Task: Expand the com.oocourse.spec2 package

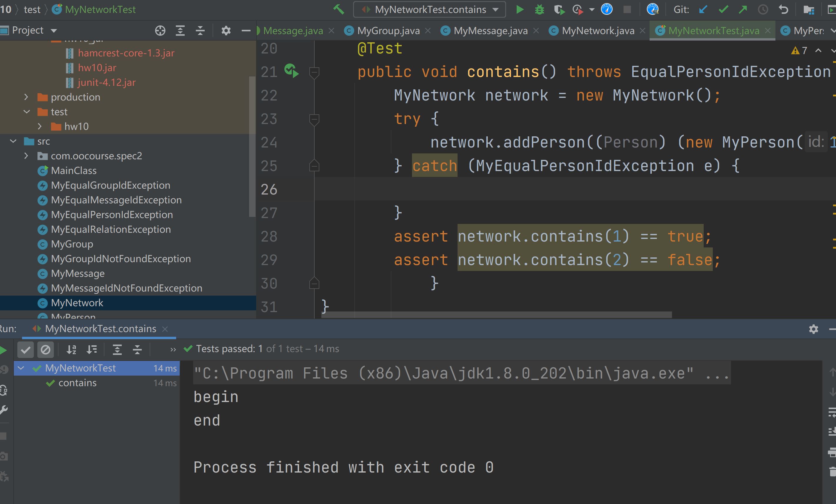Action: [26, 156]
